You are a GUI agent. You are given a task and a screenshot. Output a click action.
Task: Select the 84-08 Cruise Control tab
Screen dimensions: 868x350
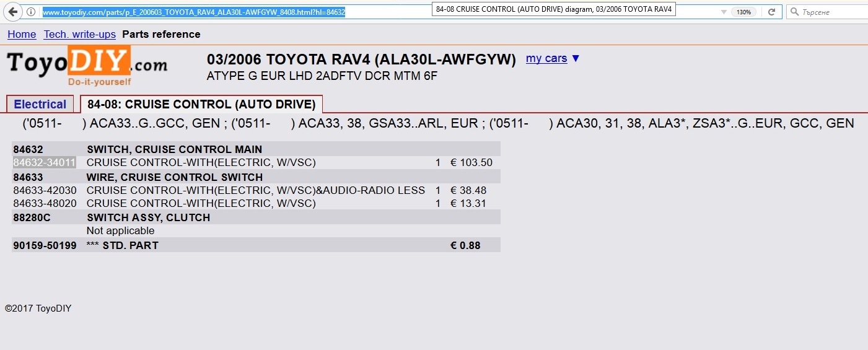[201, 104]
